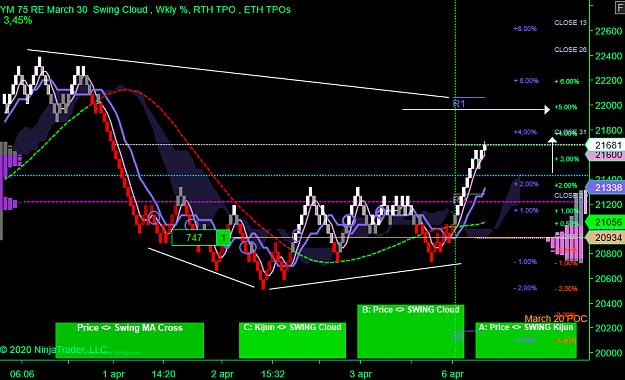Click the purple +4,00% level label
Viewport: 625px width, 380px height.
(x=525, y=132)
